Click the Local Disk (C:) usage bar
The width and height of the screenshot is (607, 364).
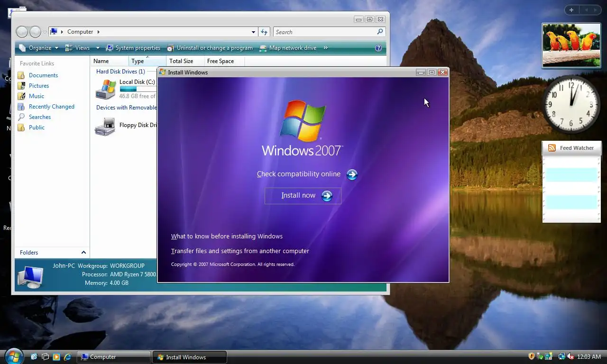pyautogui.click(x=138, y=89)
